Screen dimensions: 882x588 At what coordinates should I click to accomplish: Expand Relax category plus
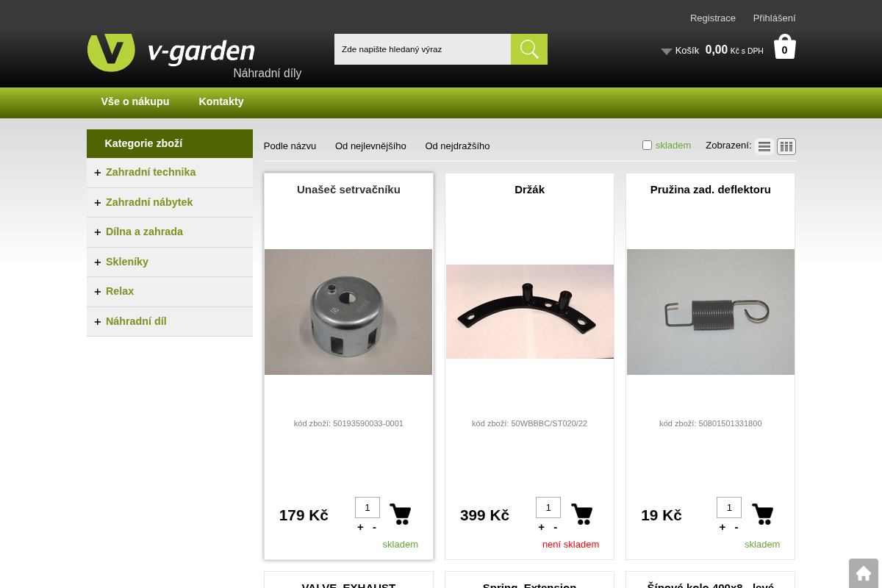click(97, 292)
